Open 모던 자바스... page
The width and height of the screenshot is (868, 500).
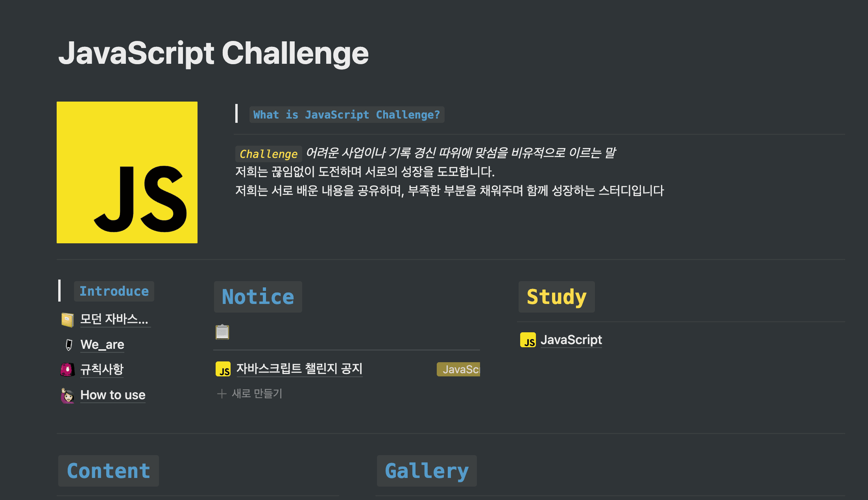[x=114, y=318]
